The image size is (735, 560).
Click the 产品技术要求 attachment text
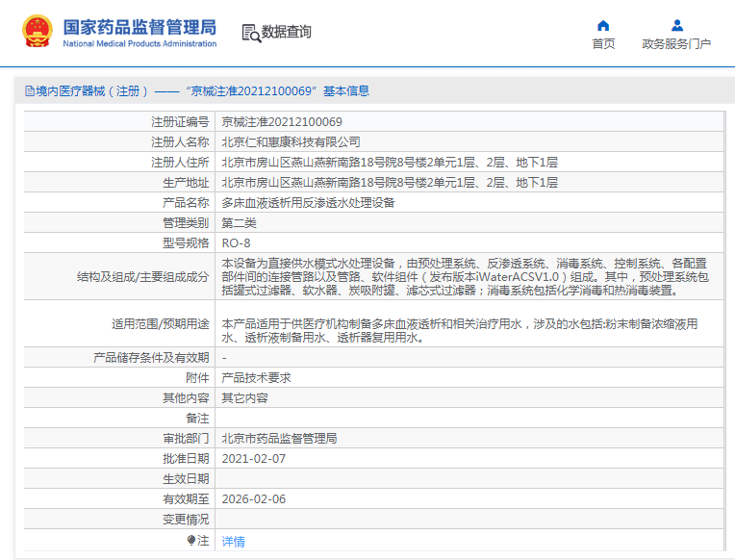[x=257, y=377]
